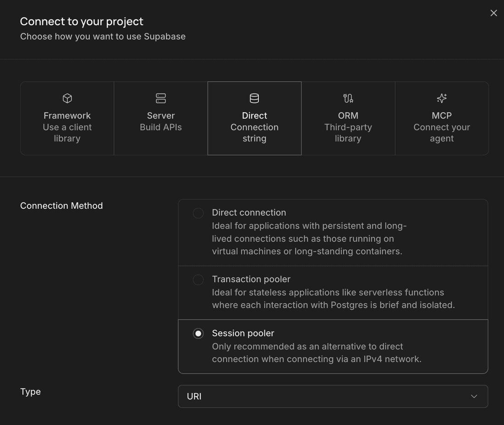
Task: Open the Type dropdown showing URI
Action: click(333, 397)
